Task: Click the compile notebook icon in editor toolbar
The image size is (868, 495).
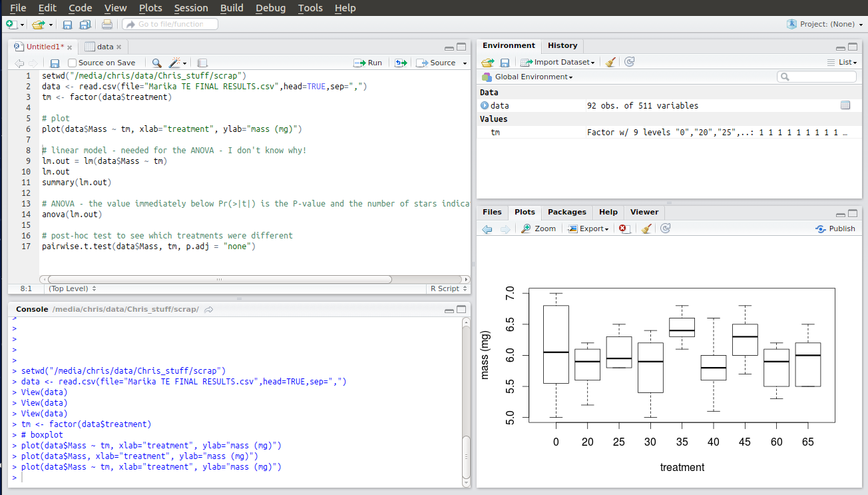Action: (202, 63)
